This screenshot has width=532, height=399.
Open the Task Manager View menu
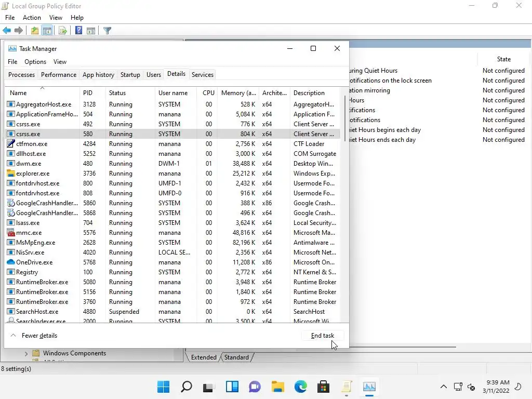(x=60, y=62)
